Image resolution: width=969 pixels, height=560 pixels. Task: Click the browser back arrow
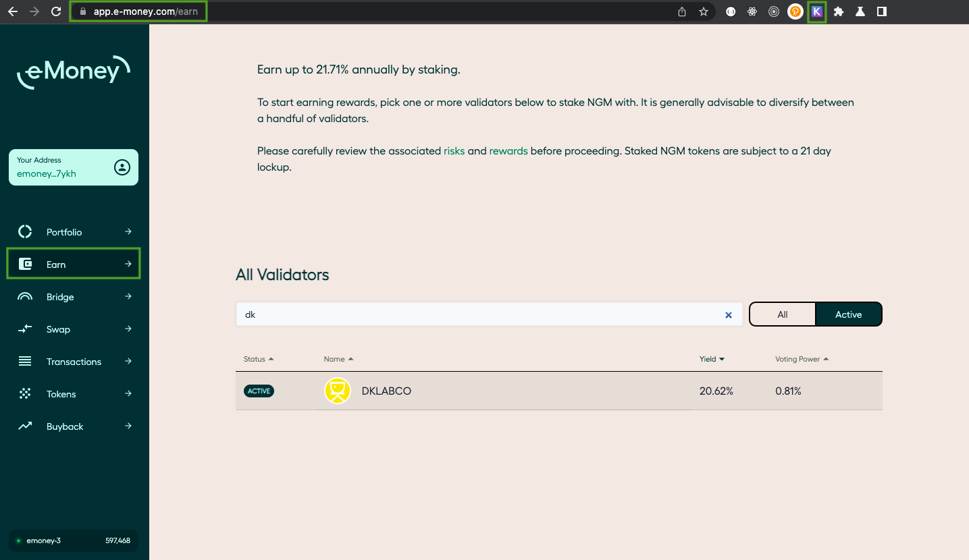13,11
